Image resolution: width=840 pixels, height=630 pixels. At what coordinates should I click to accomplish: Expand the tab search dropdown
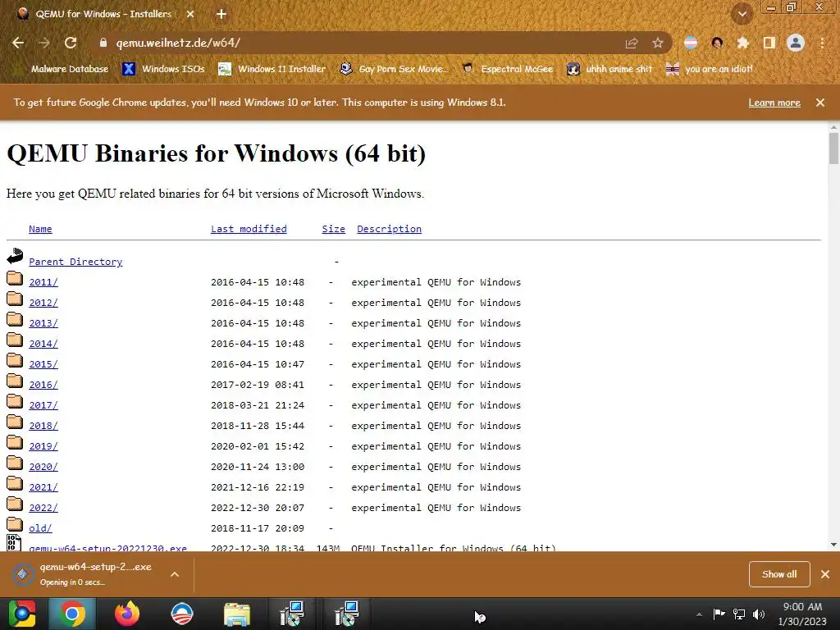742,15
